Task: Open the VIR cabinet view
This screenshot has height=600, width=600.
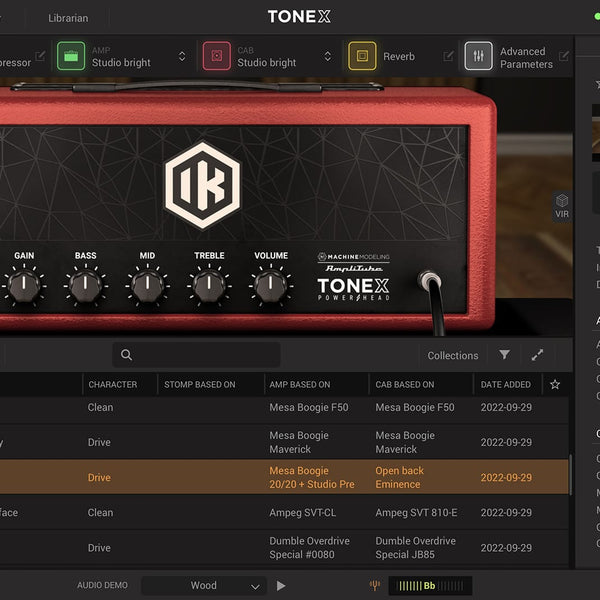Action: (562, 206)
